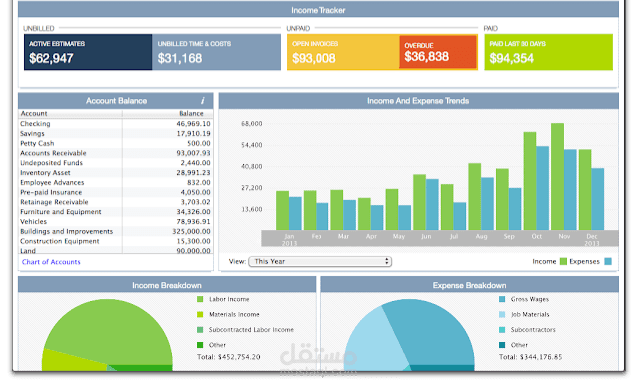Click the Undeposited Funds row

[x=116, y=163]
